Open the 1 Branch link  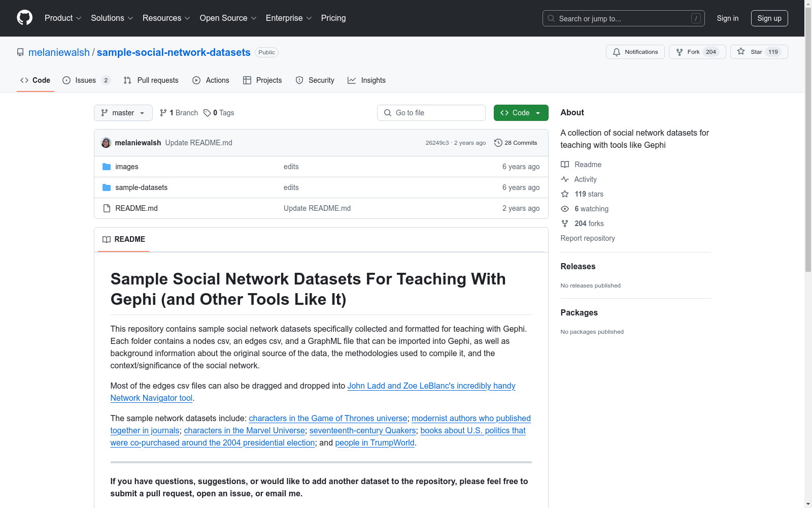[x=179, y=113]
